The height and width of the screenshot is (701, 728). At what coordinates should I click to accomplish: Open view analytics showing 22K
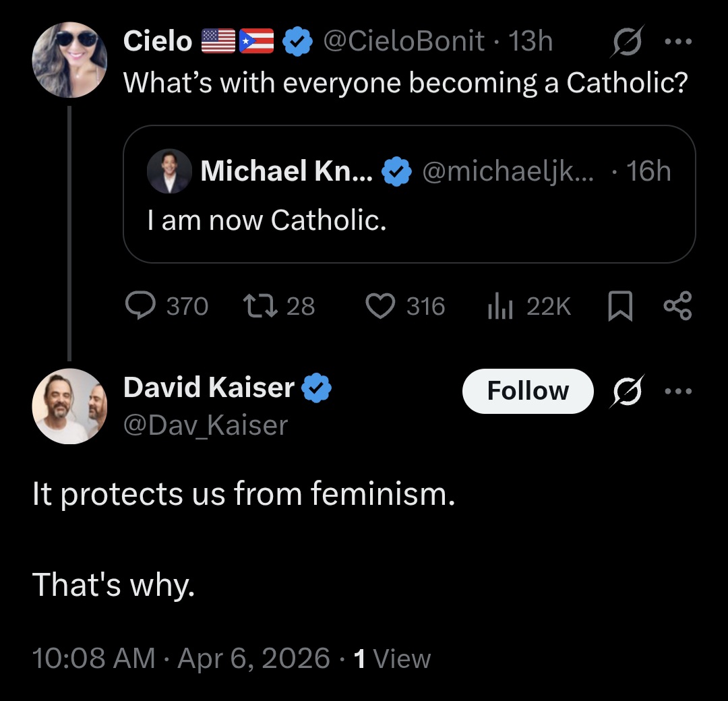[500, 307]
